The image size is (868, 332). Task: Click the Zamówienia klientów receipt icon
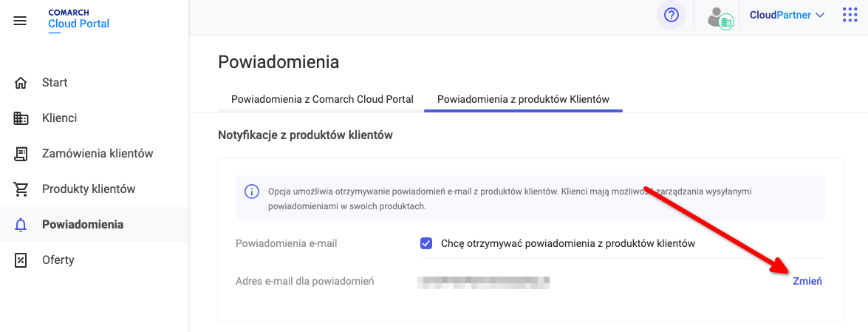click(x=21, y=154)
